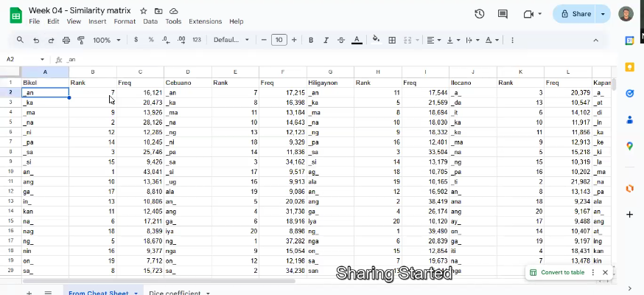Open the Share options dropdown arrow
This screenshot has width=644, height=295.
[604, 14]
